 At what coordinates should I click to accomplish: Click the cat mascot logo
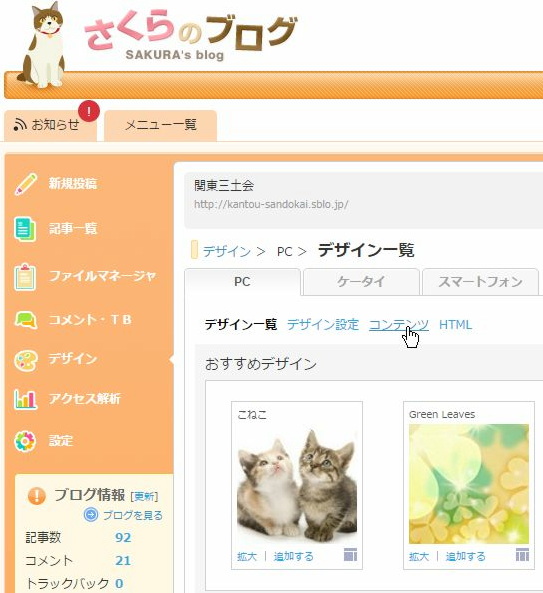tap(42, 45)
